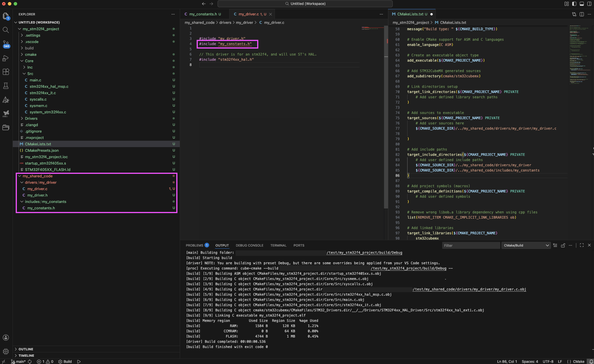The image size is (594, 364).
Task: Open the Run and Debug view
Action: click(6, 58)
